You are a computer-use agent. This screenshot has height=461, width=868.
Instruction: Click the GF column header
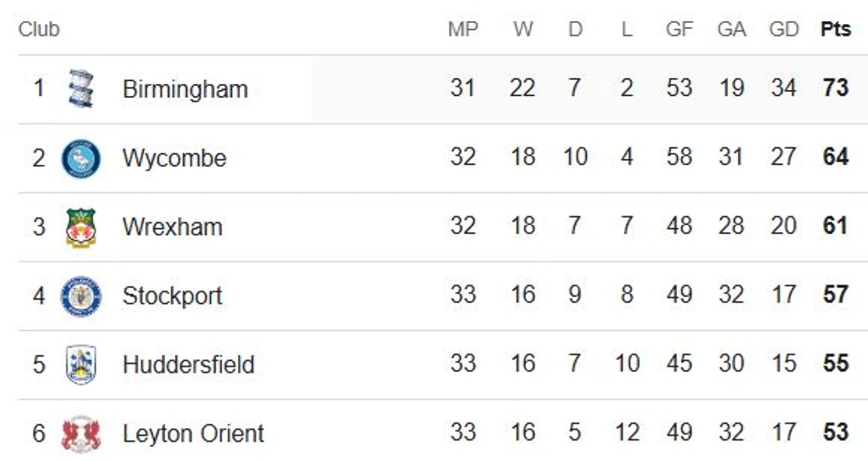[679, 29]
